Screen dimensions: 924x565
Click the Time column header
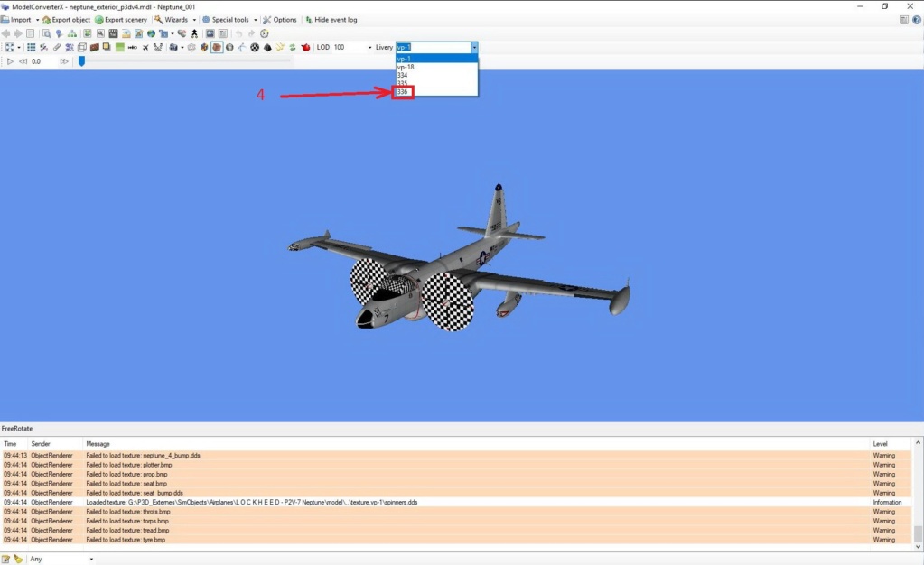[x=11, y=444]
